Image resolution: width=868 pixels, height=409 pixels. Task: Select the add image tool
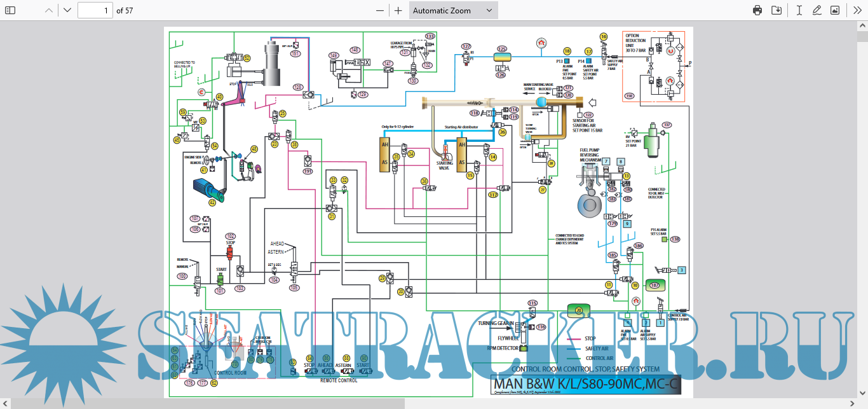[835, 10]
